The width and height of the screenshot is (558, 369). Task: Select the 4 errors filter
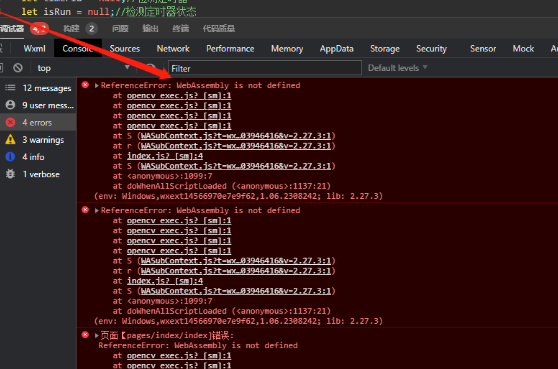click(38, 122)
